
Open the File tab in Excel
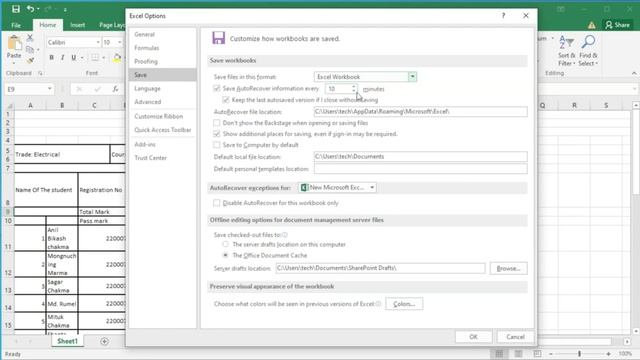pyautogui.click(x=16, y=25)
